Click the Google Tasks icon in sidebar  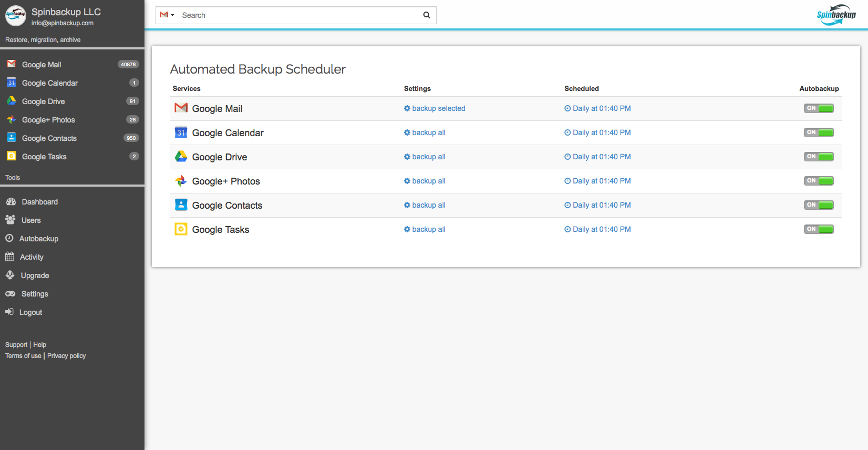[12, 156]
